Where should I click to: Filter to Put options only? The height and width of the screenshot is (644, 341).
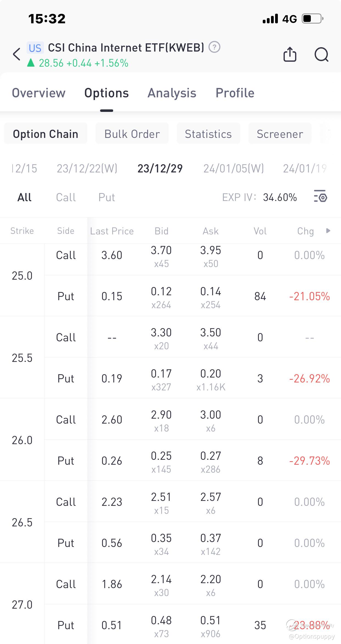pos(107,197)
